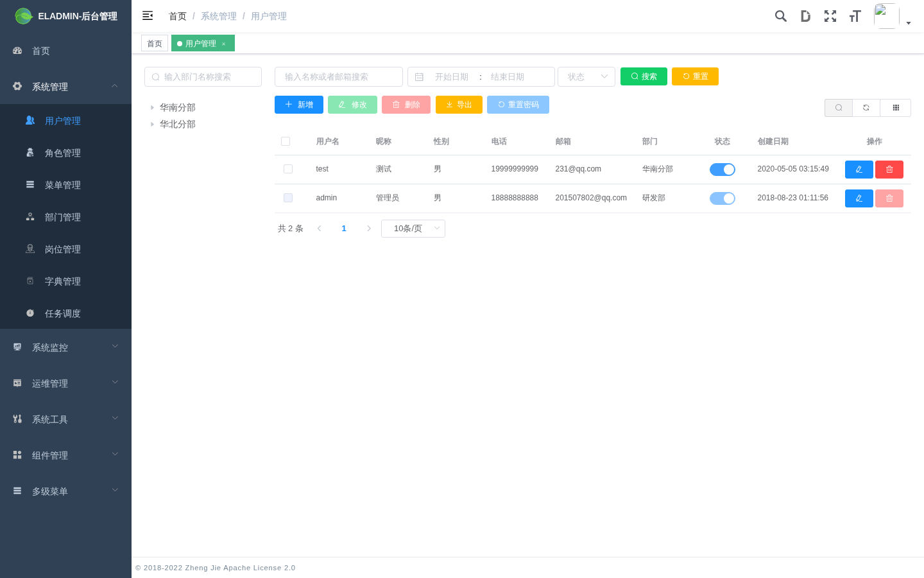This screenshot has height=578, width=924.
Task: Open the header search icon
Action: click(x=780, y=16)
